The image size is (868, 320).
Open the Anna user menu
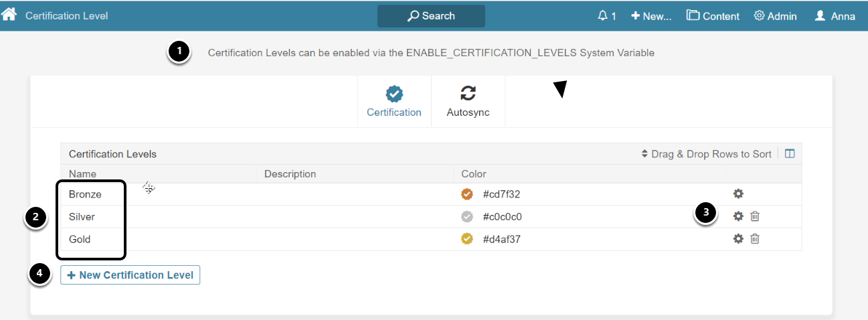click(835, 16)
